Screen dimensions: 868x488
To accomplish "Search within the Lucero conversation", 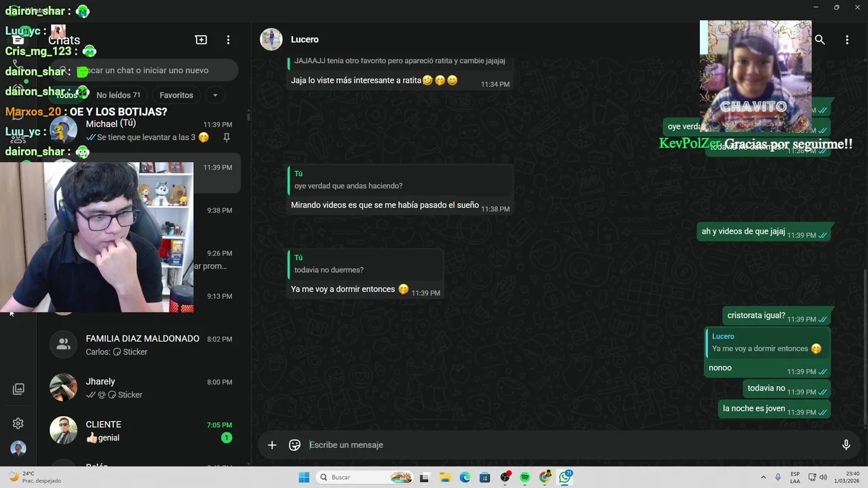I will point(820,40).
